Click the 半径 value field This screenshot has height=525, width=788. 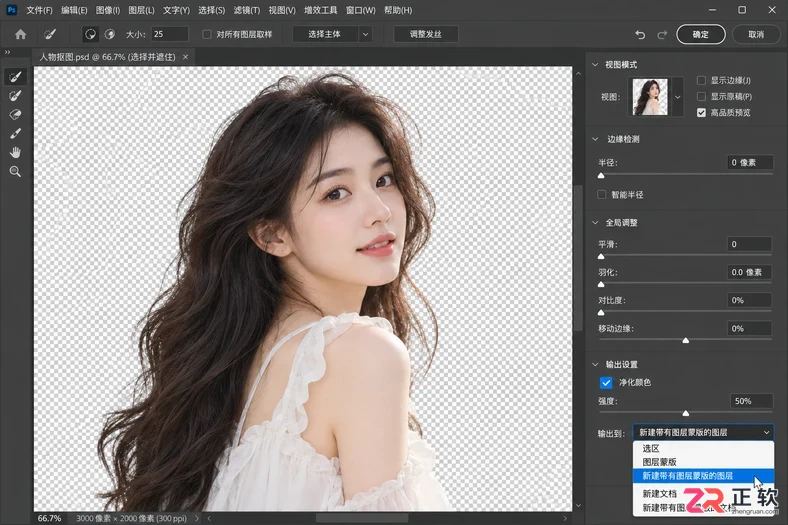(x=750, y=162)
